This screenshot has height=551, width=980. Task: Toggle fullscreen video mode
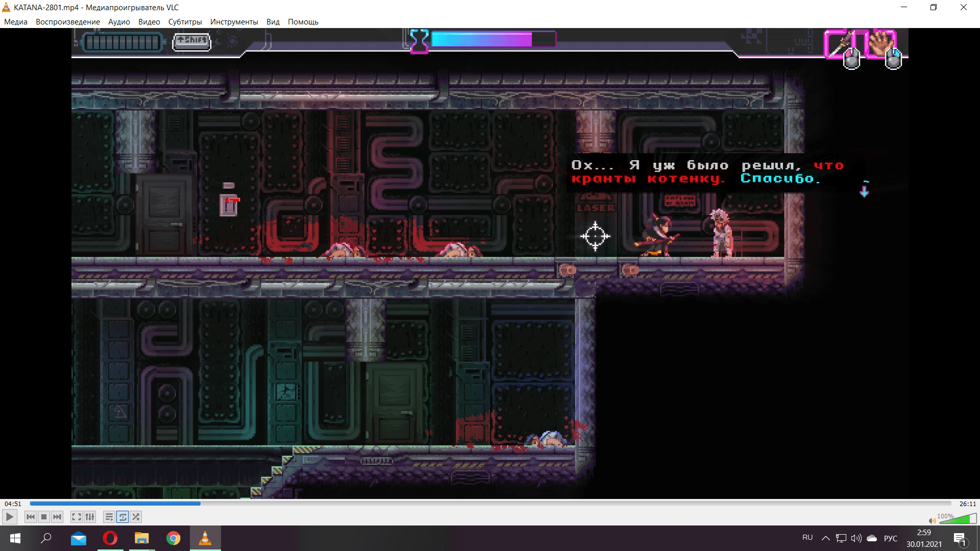pyautogui.click(x=77, y=517)
